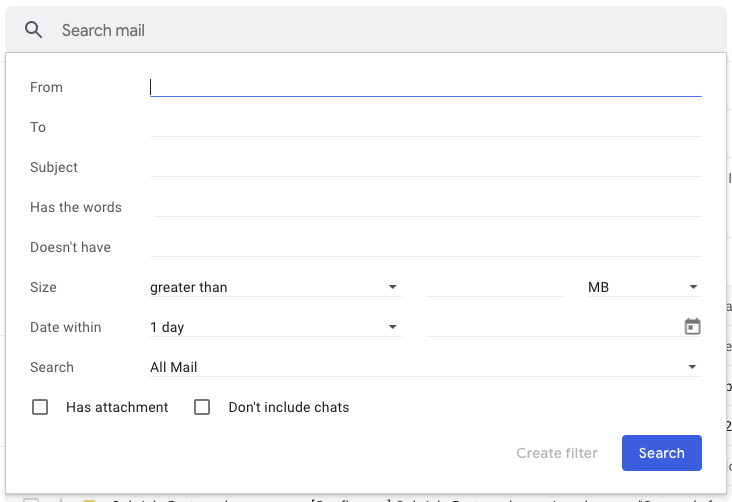Enable the Has attachment checkbox

pyautogui.click(x=40, y=407)
